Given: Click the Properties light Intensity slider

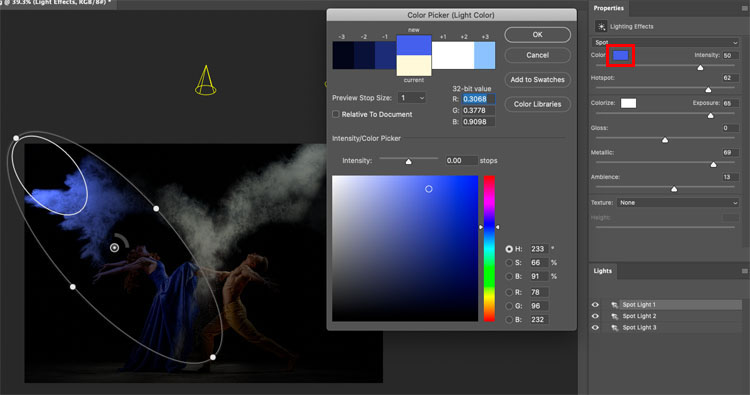Looking at the screenshot, I should (x=665, y=66).
